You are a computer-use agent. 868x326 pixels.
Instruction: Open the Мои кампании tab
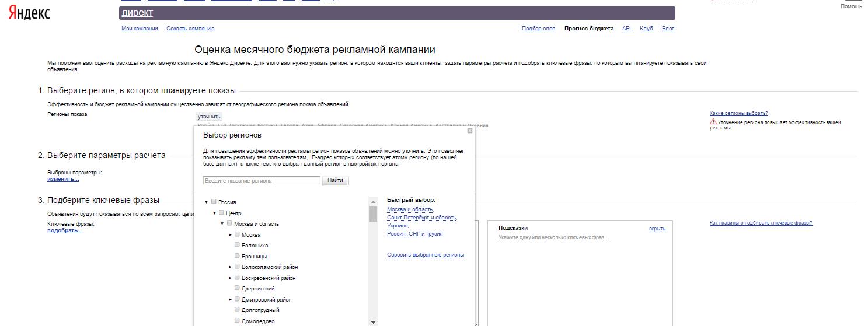coord(140,29)
